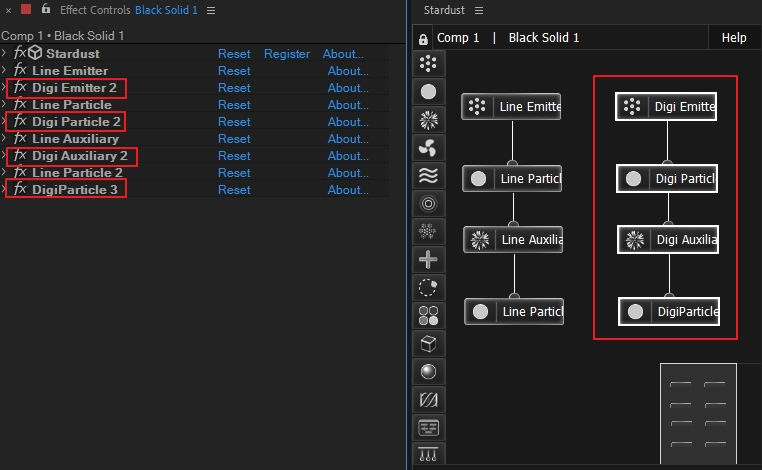Add an Auxiliary node via starburst toolbar icon

(x=428, y=120)
